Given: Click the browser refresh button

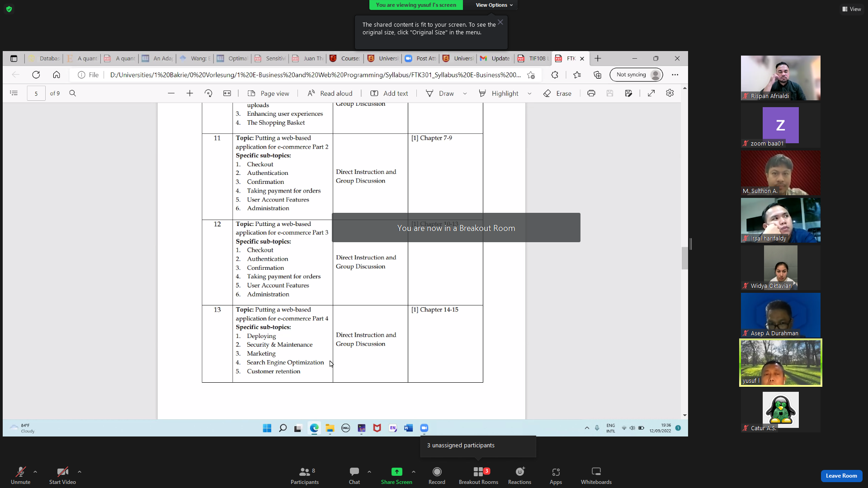Looking at the screenshot, I should point(36,75).
